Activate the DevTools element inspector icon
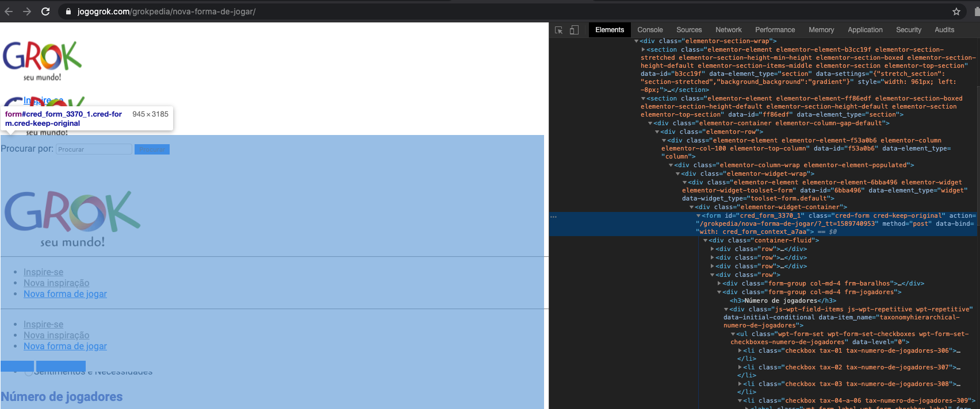The image size is (980, 409). click(558, 30)
